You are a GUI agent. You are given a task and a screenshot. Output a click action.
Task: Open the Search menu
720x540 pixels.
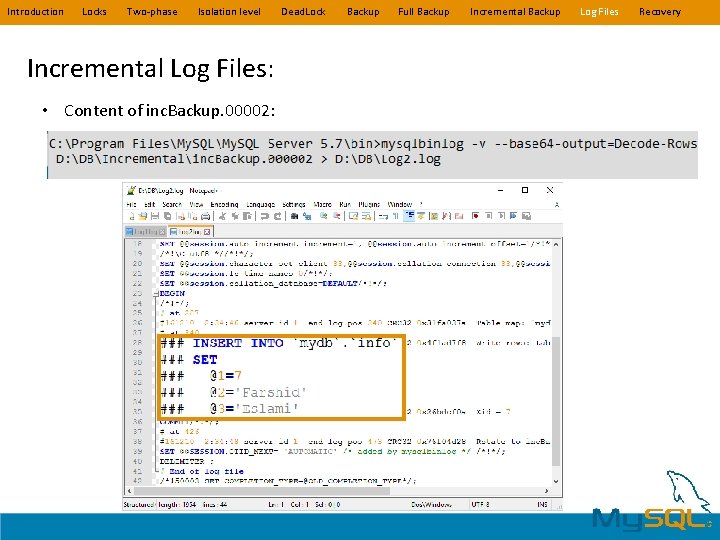(172, 204)
